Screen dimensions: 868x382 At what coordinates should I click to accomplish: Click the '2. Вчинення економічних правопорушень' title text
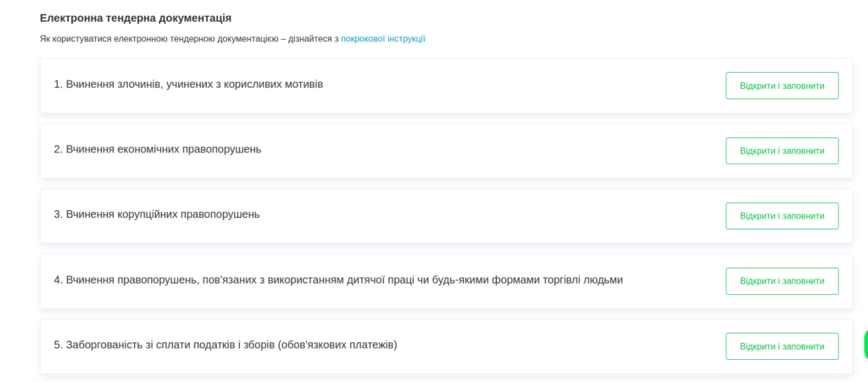click(x=158, y=150)
